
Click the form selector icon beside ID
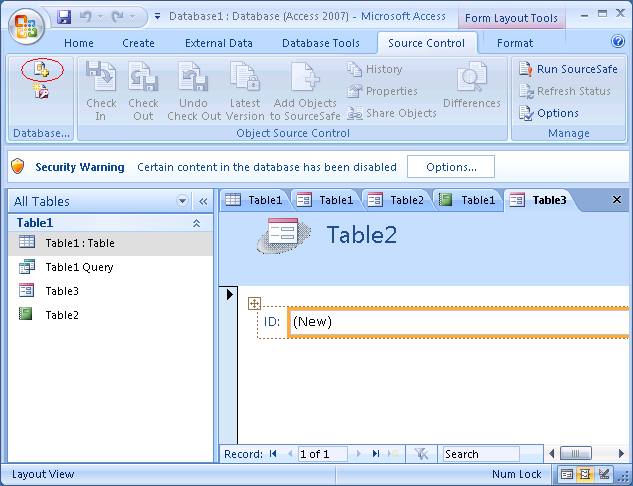click(x=254, y=303)
